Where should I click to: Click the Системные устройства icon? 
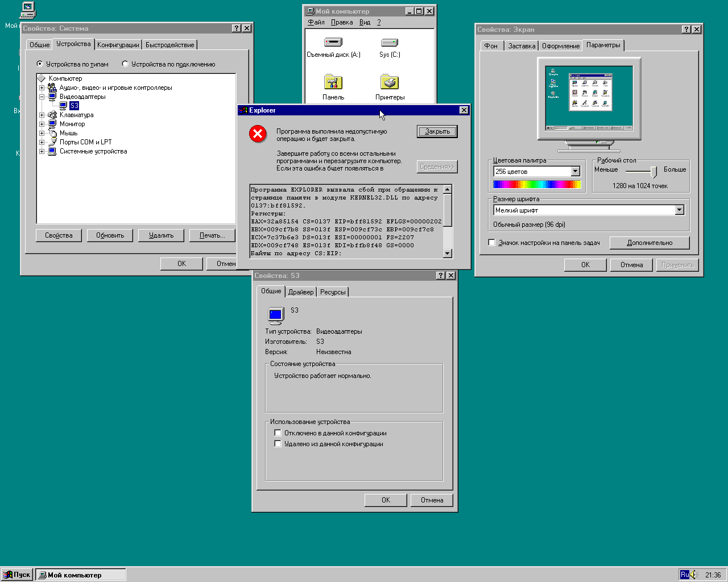coord(52,151)
